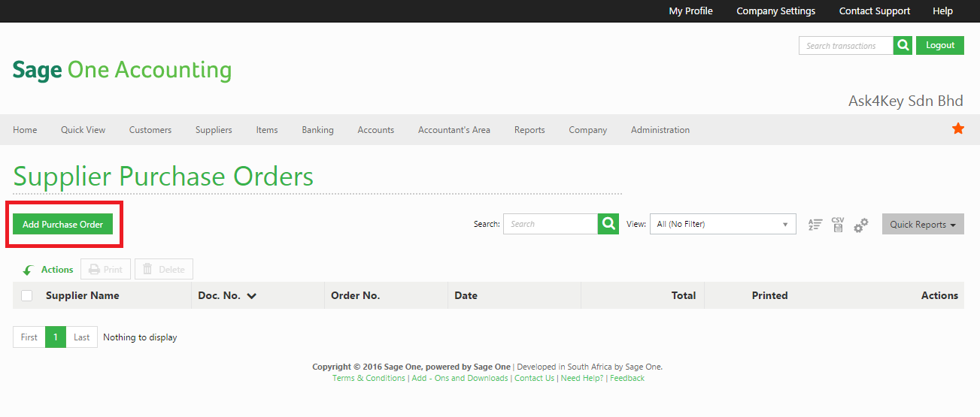Sort by Printed column header
Image resolution: width=980 pixels, height=417 pixels.
pyautogui.click(x=769, y=295)
